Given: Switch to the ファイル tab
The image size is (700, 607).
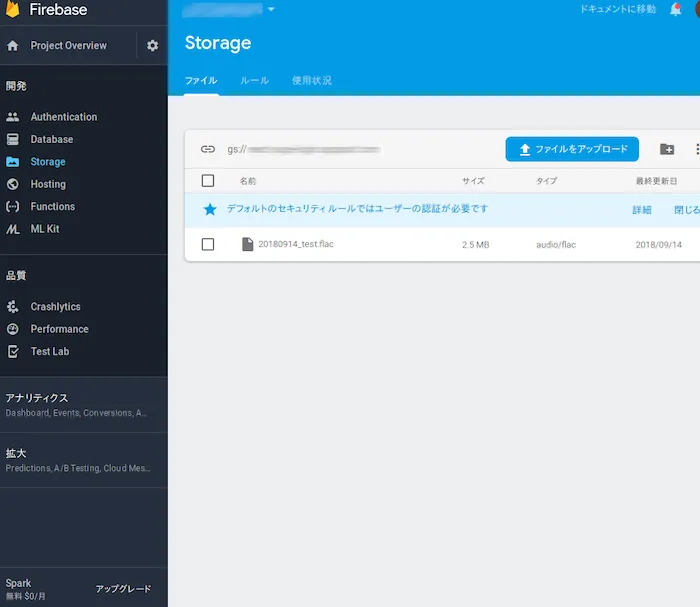Looking at the screenshot, I should coord(201,81).
